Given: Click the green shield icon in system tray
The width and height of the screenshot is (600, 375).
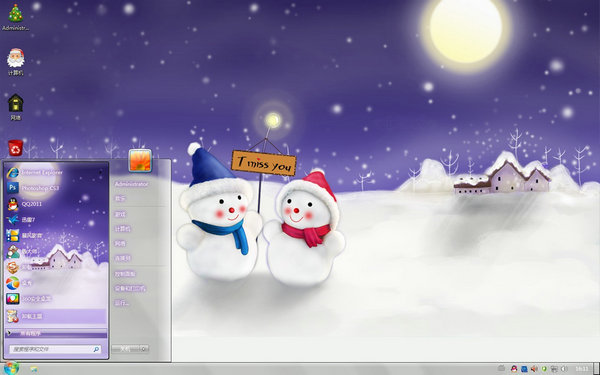Looking at the screenshot, I should [544, 369].
